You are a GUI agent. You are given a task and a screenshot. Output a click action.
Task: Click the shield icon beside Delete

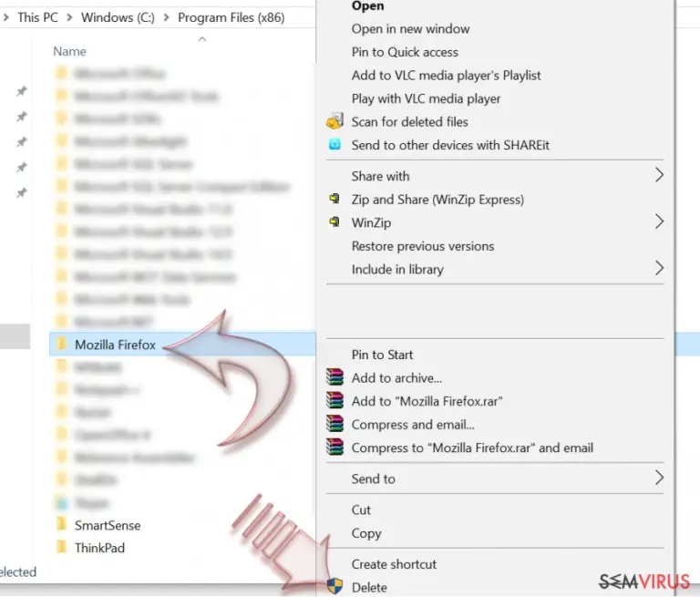coord(335,586)
